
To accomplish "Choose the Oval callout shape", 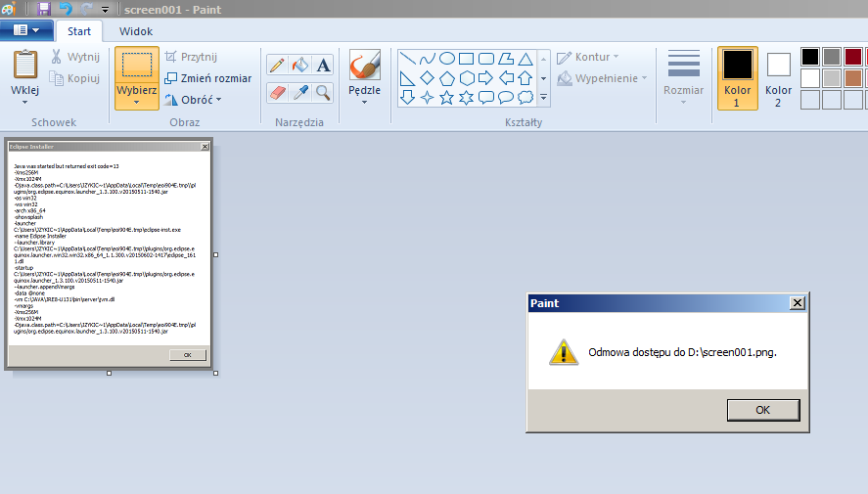I will click(x=505, y=98).
